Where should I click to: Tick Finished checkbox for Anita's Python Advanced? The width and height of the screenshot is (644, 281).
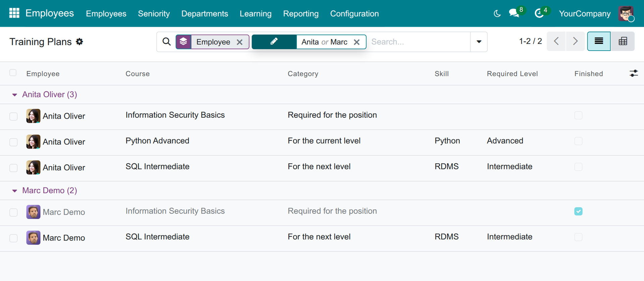pos(578,141)
